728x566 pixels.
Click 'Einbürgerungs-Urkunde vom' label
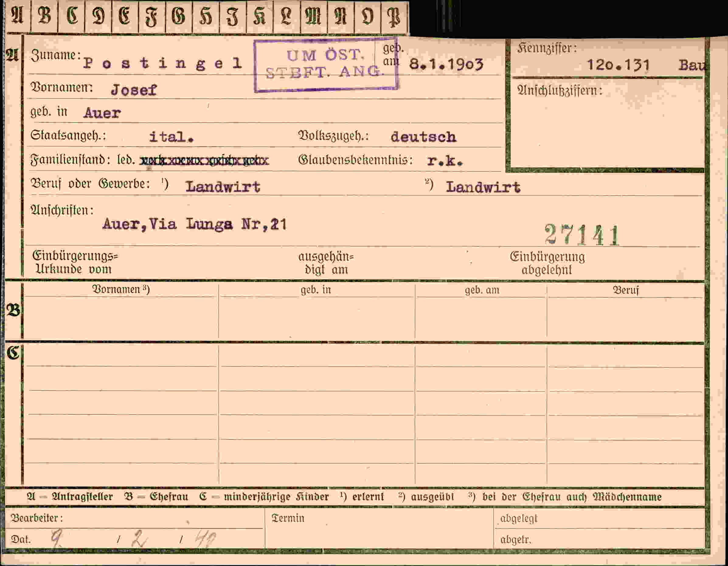(75, 263)
